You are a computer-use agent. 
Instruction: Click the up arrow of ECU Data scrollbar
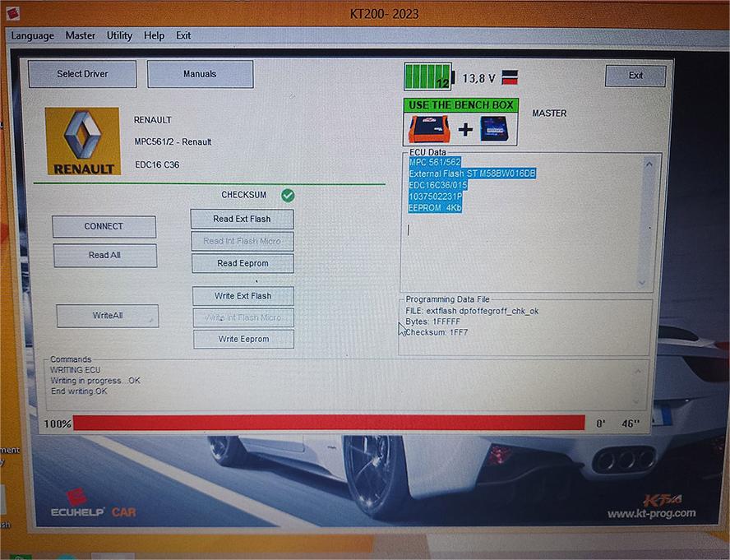pos(649,164)
